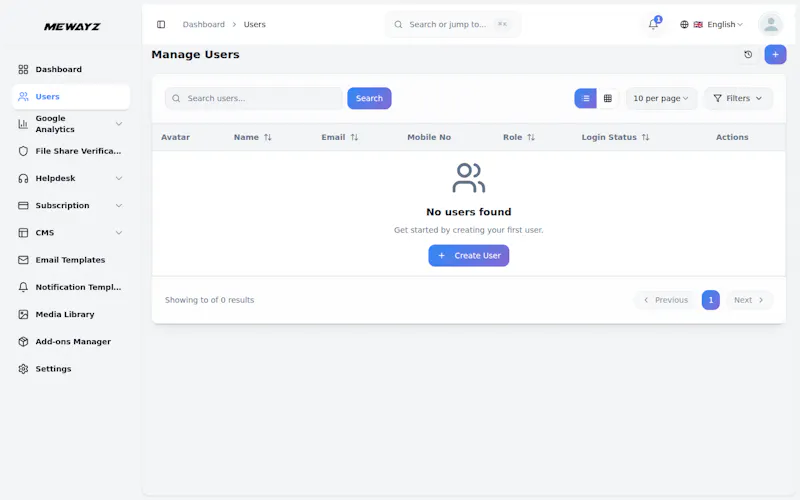
Task: Click the magnifier in the top search bar
Action: (x=398, y=24)
